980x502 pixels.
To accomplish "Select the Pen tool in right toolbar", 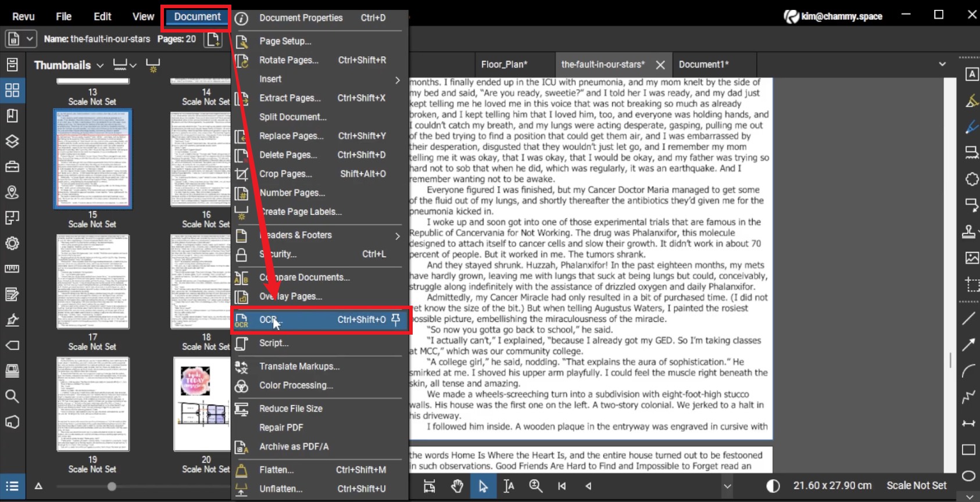I will pyautogui.click(x=971, y=127).
